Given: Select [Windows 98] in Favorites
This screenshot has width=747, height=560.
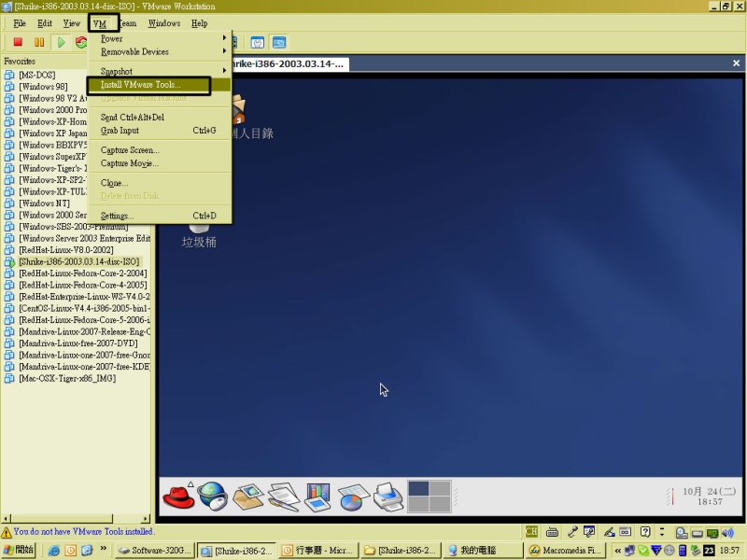Looking at the screenshot, I should coord(43,87).
